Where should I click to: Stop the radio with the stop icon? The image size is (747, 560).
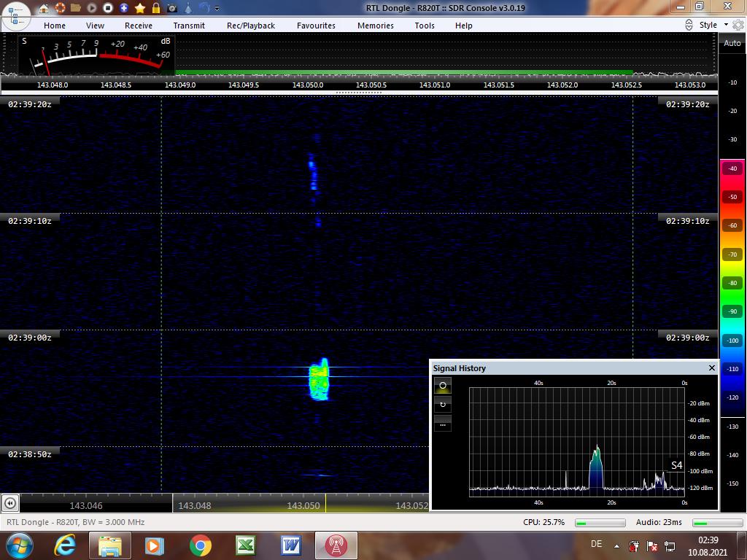(108, 8)
